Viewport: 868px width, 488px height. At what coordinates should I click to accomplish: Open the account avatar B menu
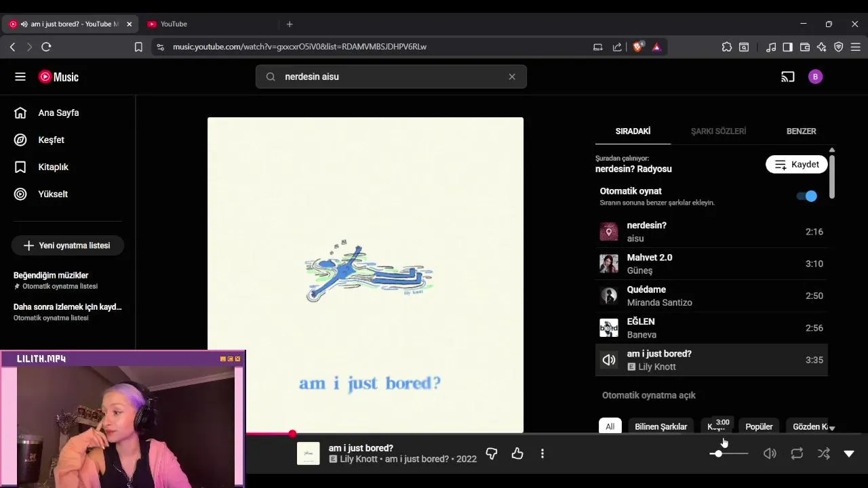[x=816, y=77]
